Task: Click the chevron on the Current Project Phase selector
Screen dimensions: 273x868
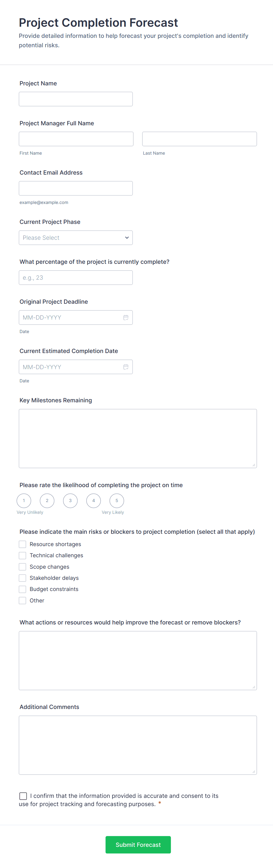Action: 127,238
